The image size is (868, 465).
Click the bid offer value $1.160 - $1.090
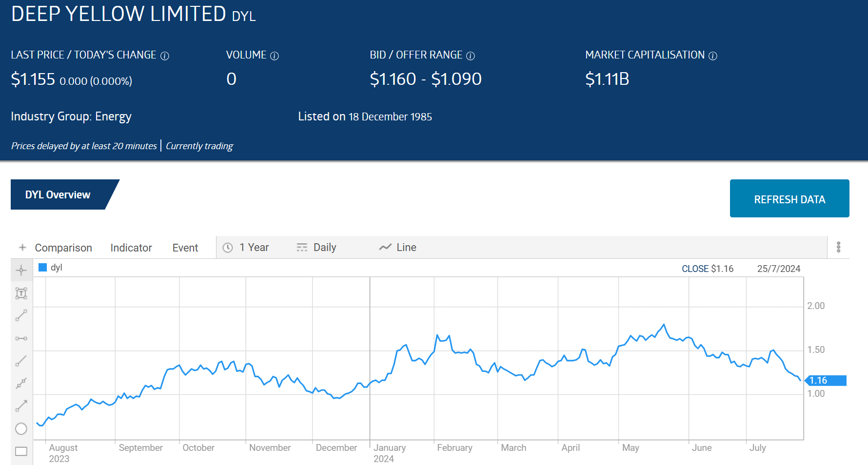tap(426, 79)
